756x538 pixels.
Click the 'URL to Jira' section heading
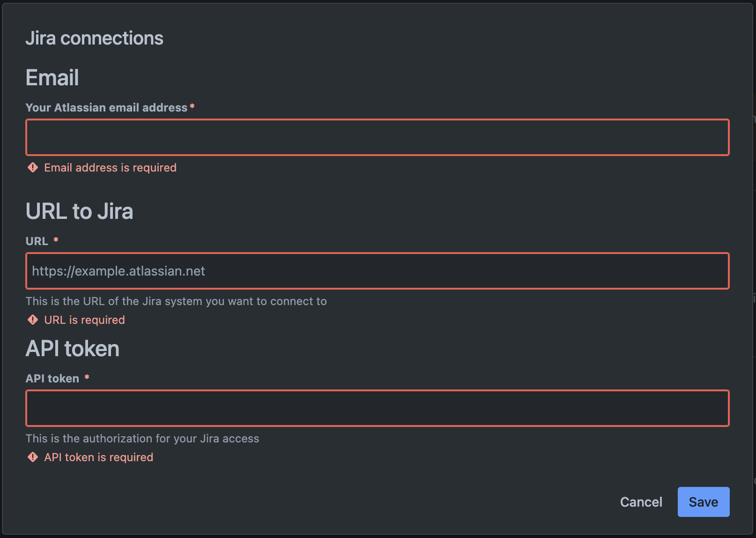click(80, 211)
